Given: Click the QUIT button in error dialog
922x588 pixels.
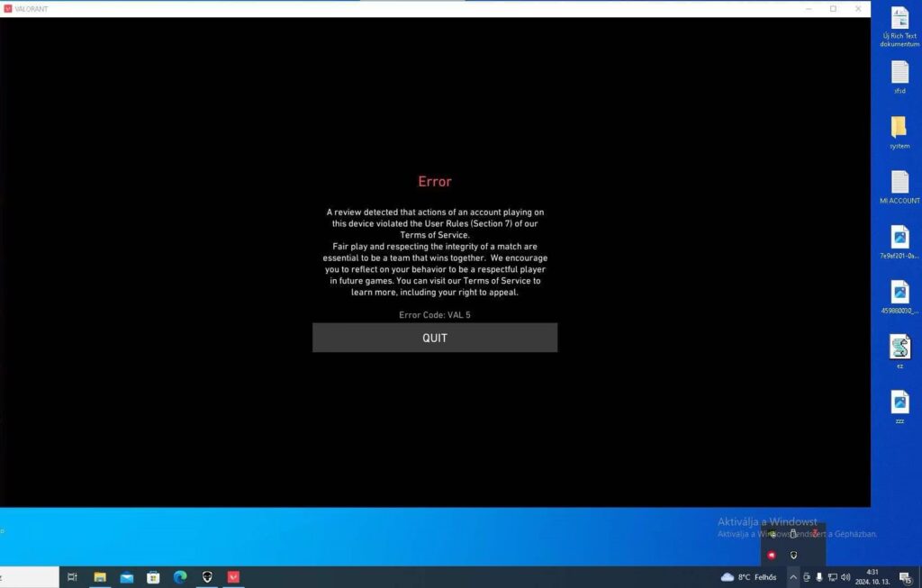Looking at the screenshot, I should [x=435, y=338].
